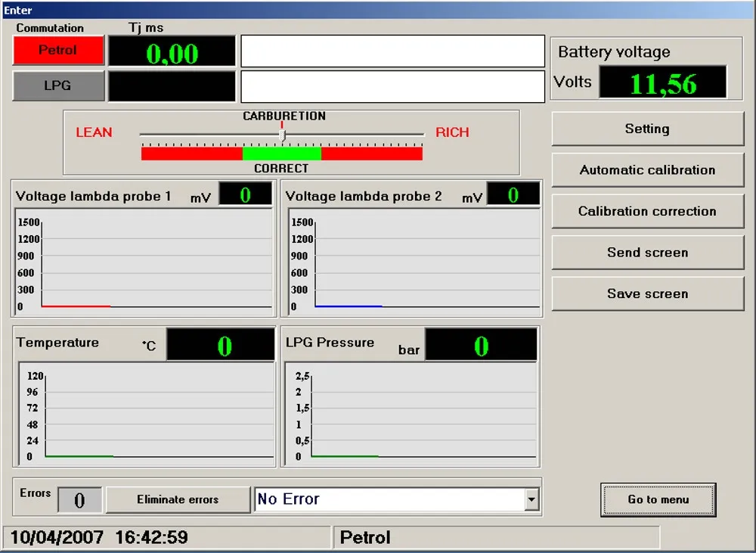This screenshot has width=756, height=553.
Task: Click the Temperature °C readout
Action: pyautogui.click(x=220, y=343)
